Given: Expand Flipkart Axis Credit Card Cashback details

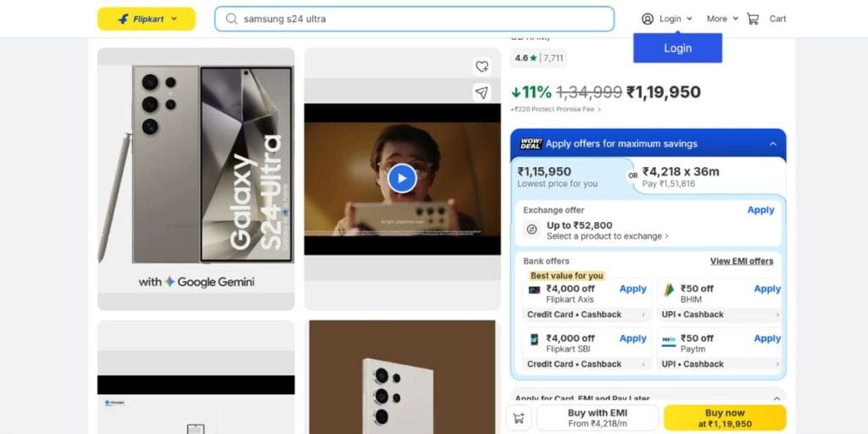Looking at the screenshot, I should click(x=587, y=314).
